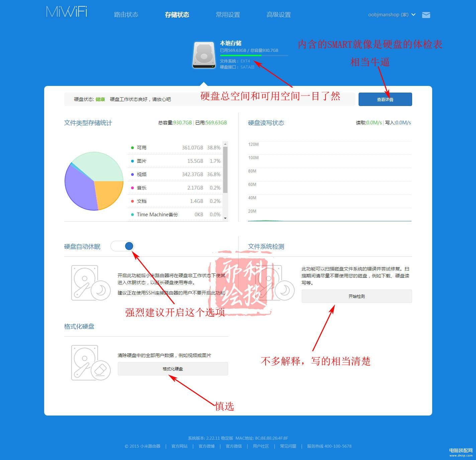
Task: Click the disk sleep moon illustration
Action: 91,283
